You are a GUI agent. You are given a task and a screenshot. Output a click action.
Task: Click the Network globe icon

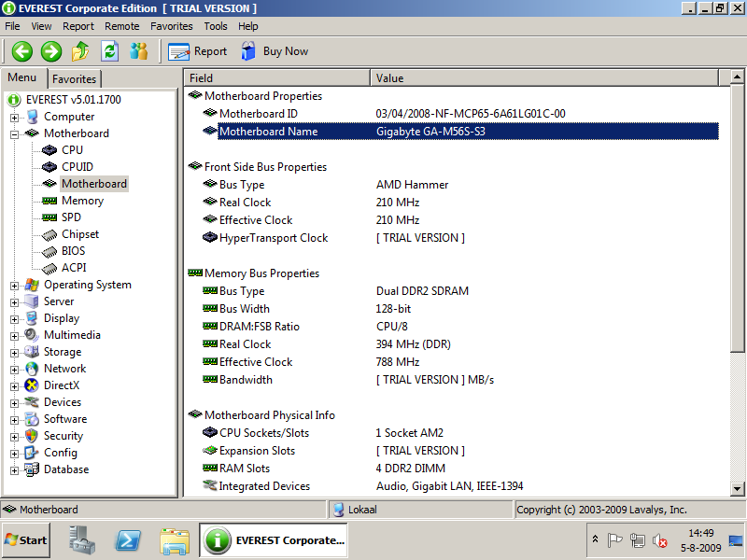click(x=32, y=369)
